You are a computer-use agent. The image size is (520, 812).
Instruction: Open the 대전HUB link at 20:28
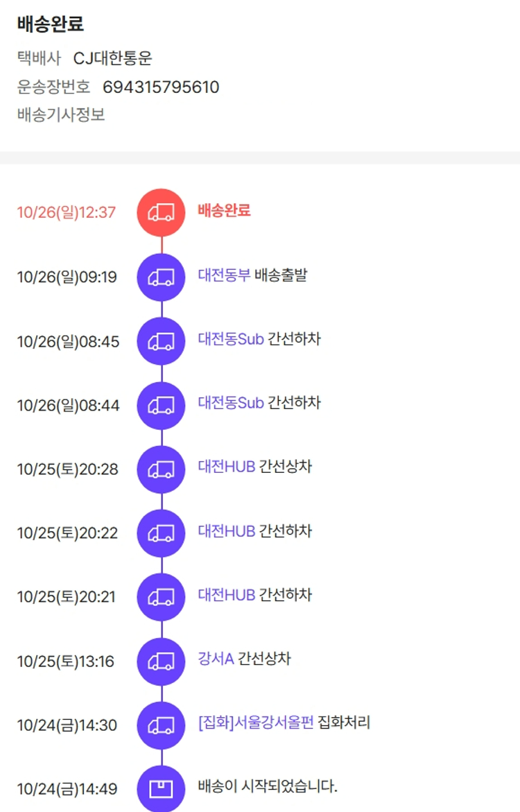click(x=226, y=467)
